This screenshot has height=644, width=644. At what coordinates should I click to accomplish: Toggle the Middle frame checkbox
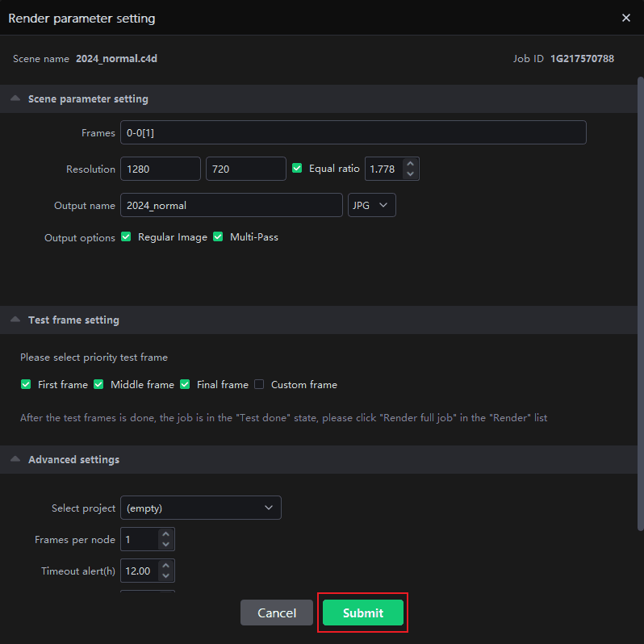click(x=98, y=385)
